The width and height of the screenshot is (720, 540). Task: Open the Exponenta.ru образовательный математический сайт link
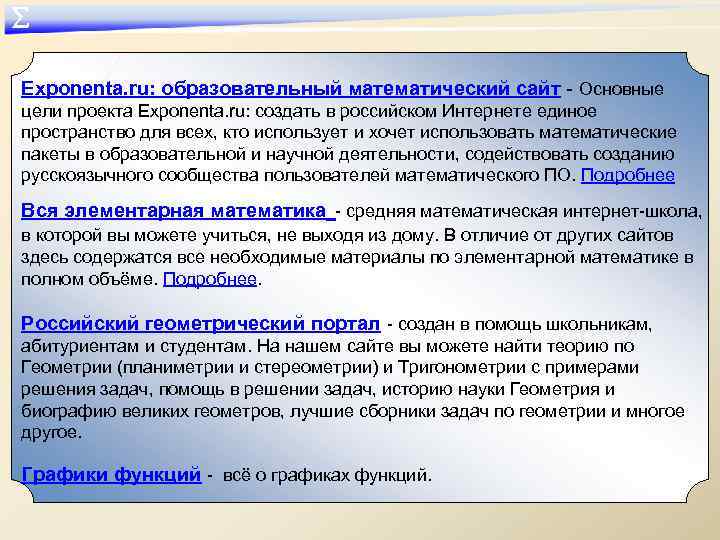coord(291,88)
